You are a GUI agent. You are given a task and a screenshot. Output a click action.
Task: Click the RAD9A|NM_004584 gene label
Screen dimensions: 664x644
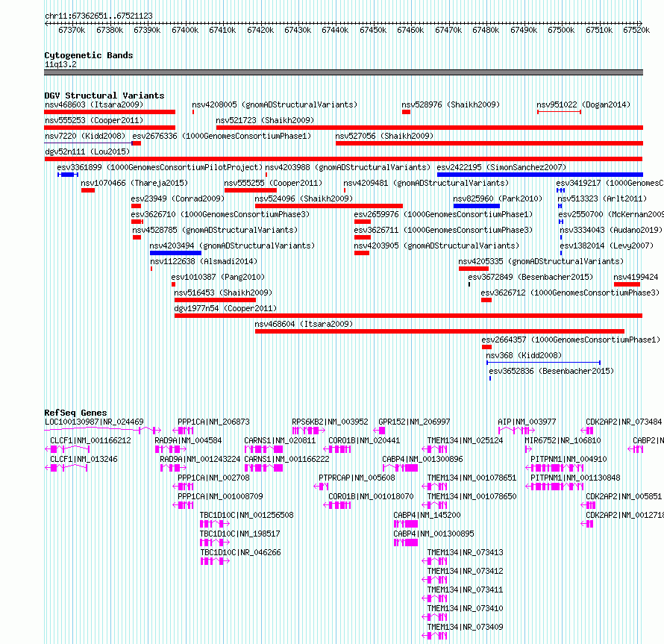coord(188,440)
